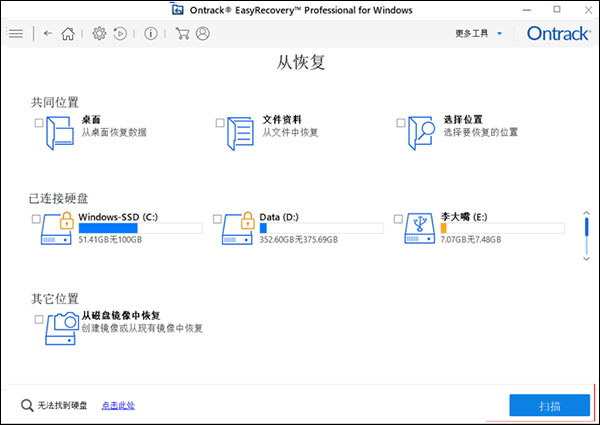Screen dimensions: 600x425
Task: Go back with the left arrow icon
Action: tap(47, 34)
